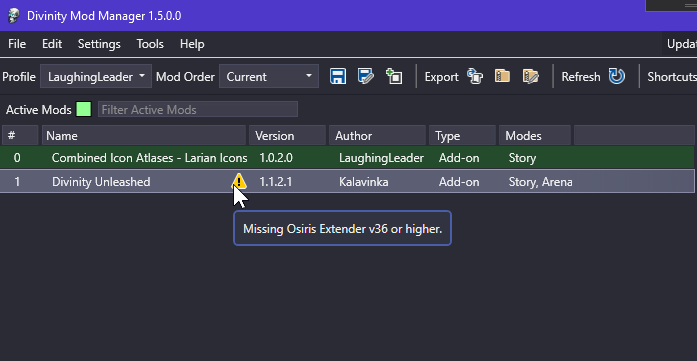697x361 pixels.
Task: Sort by the # column header
Action: point(20,136)
